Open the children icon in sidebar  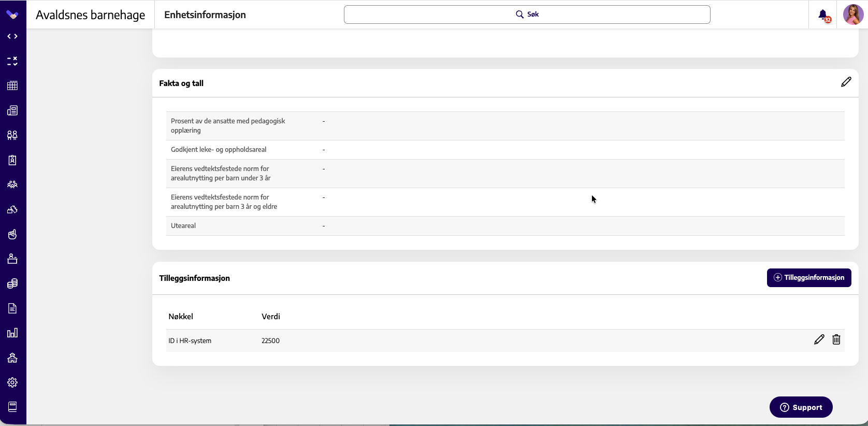coord(12,135)
